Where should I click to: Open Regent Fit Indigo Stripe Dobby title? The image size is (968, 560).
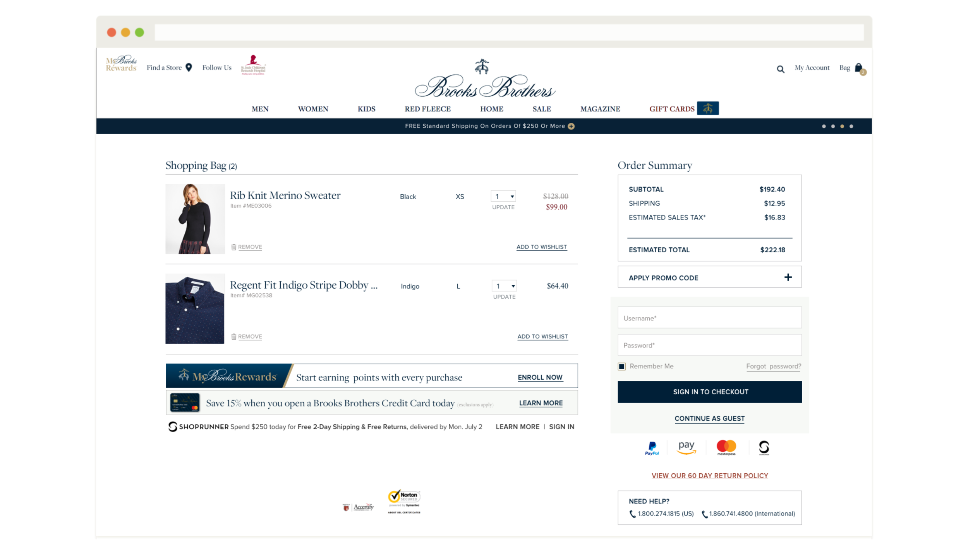click(304, 285)
